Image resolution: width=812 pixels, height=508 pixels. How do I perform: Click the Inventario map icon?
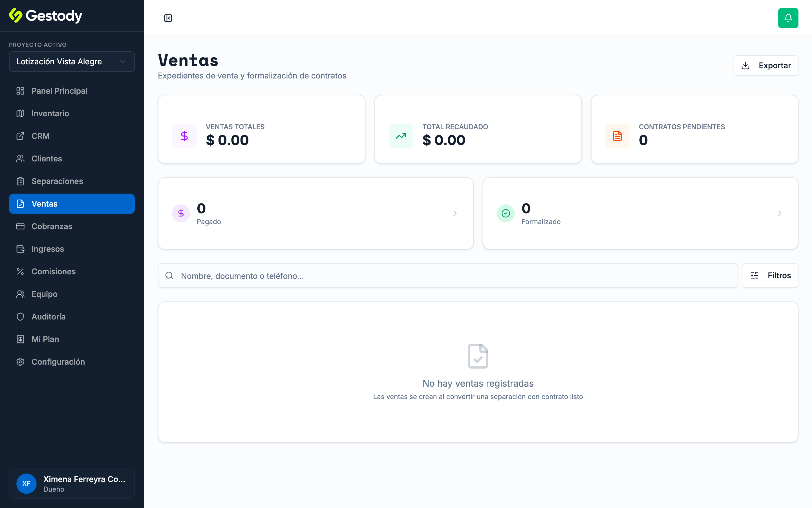tap(20, 113)
